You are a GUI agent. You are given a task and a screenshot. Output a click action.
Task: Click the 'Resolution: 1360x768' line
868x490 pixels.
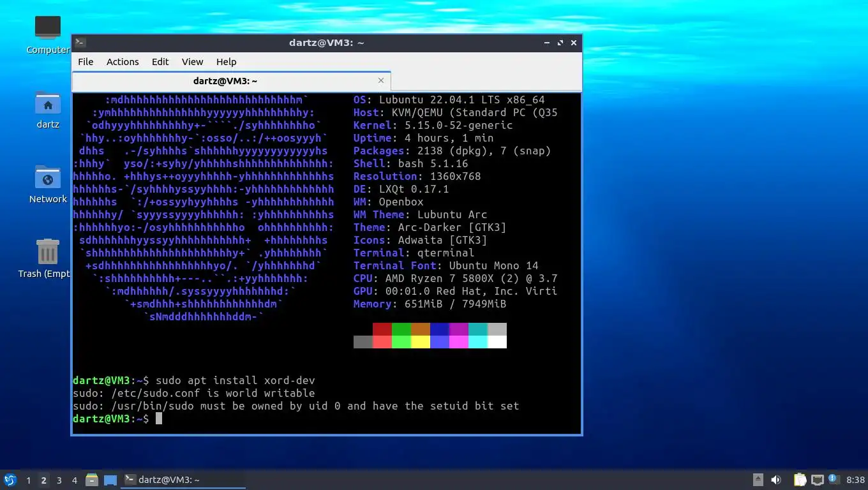coord(417,176)
